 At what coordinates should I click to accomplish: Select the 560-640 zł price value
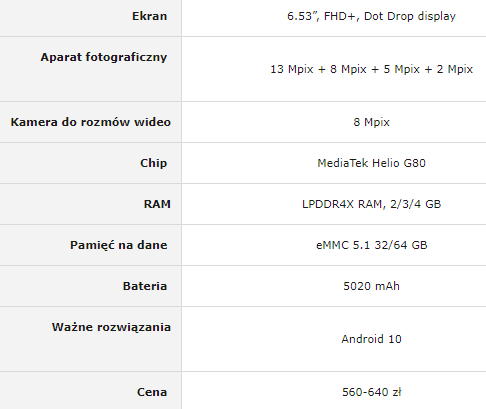371,392
